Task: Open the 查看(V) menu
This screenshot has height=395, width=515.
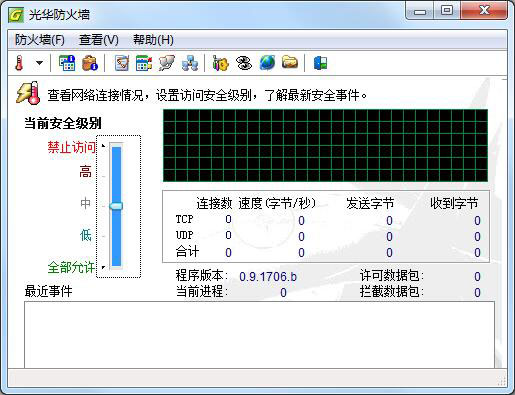Action: pos(99,40)
